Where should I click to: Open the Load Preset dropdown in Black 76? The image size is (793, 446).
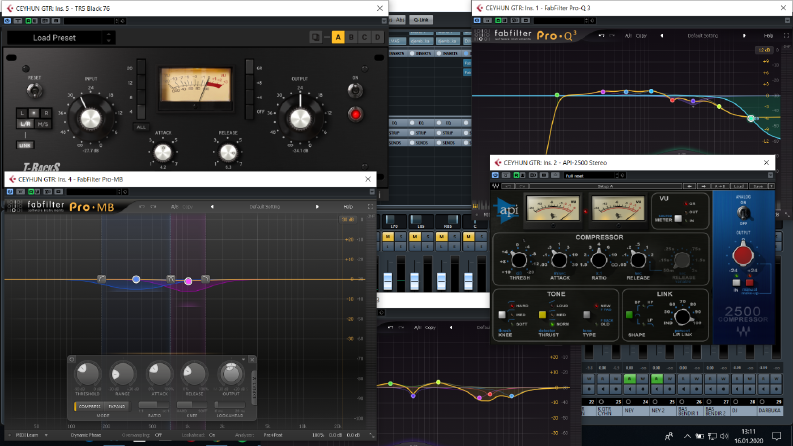pyautogui.click(x=54, y=37)
